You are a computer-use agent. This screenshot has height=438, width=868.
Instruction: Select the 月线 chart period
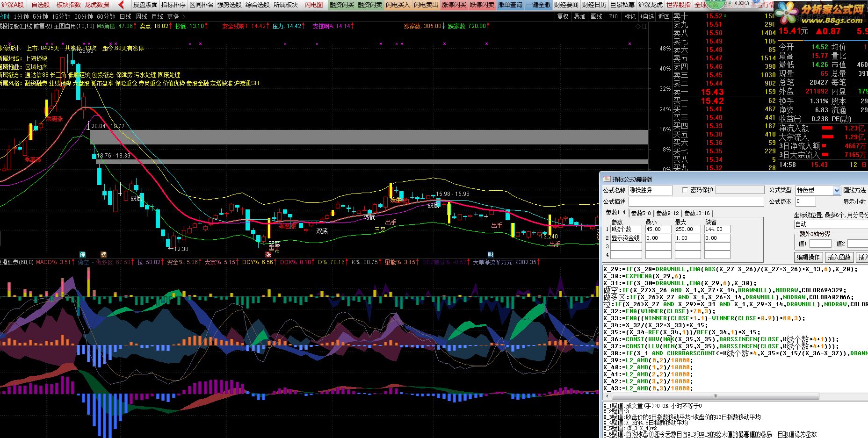pyautogui.click(x=157, y=16)
